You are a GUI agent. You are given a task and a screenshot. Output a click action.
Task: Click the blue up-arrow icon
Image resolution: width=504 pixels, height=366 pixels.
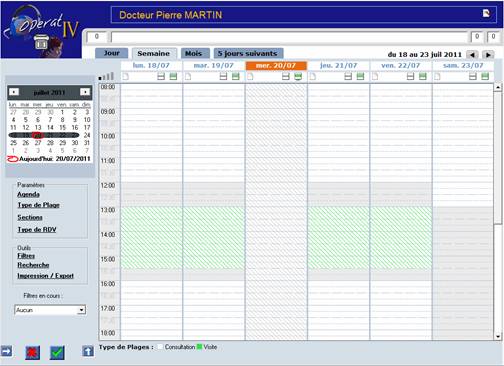point(88,351)
